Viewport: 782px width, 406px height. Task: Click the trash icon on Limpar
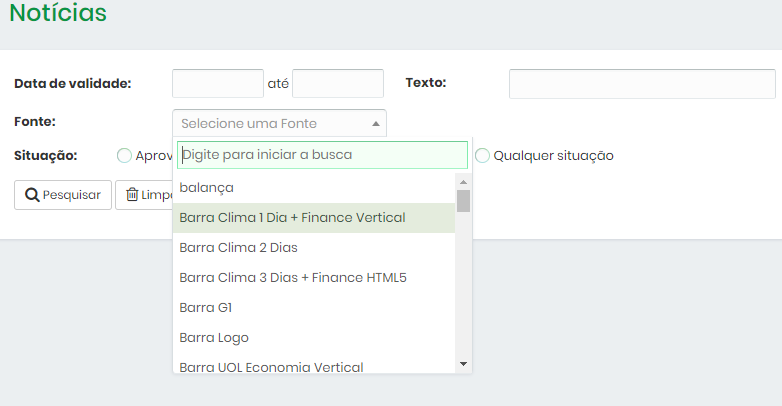[x=132, y=195]
